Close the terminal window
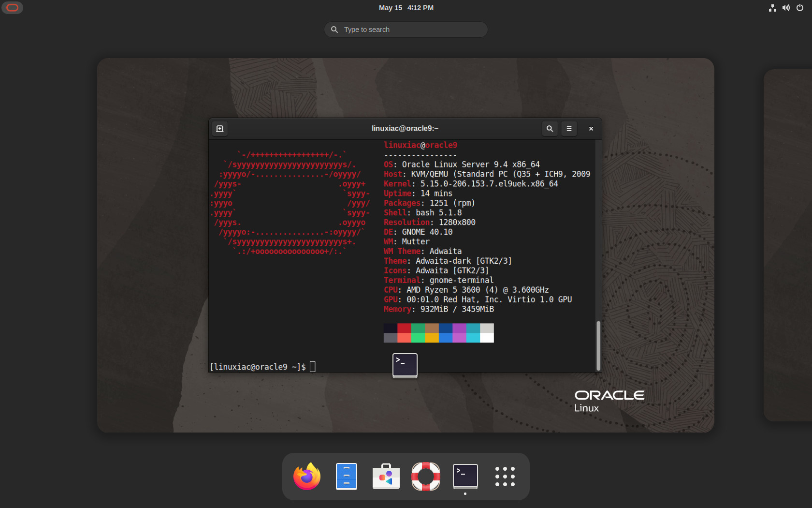The height and width of the screenshot is (508, 812). pos(591,129)
